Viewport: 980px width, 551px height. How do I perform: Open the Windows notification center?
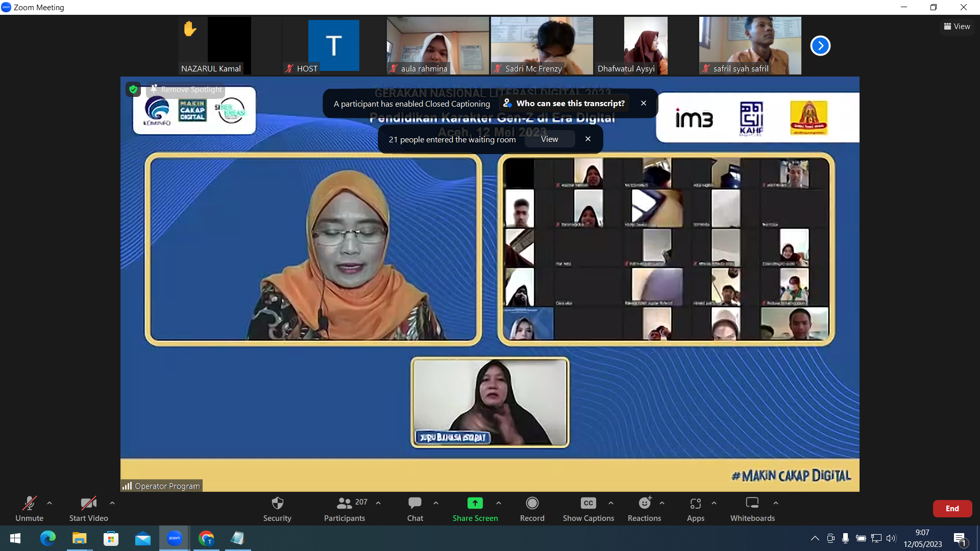click(960, 539)
